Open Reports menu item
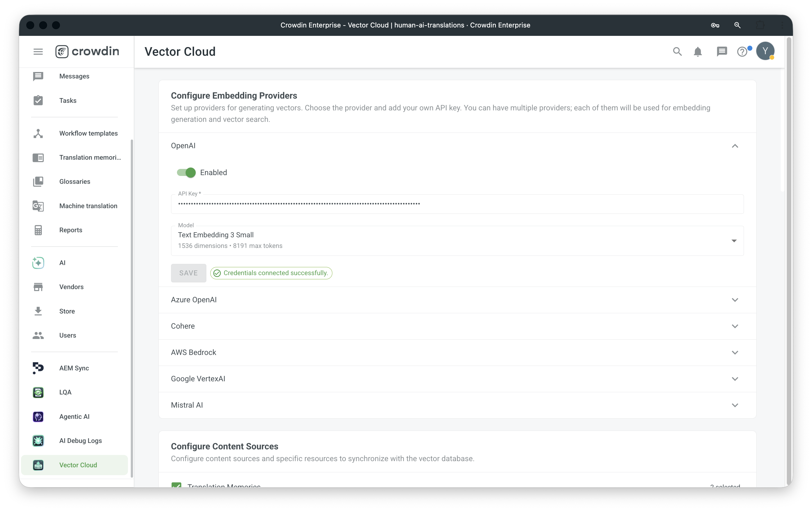Viewport: 812px width, 511px height. pyautogui.click(x=71, y=230)
